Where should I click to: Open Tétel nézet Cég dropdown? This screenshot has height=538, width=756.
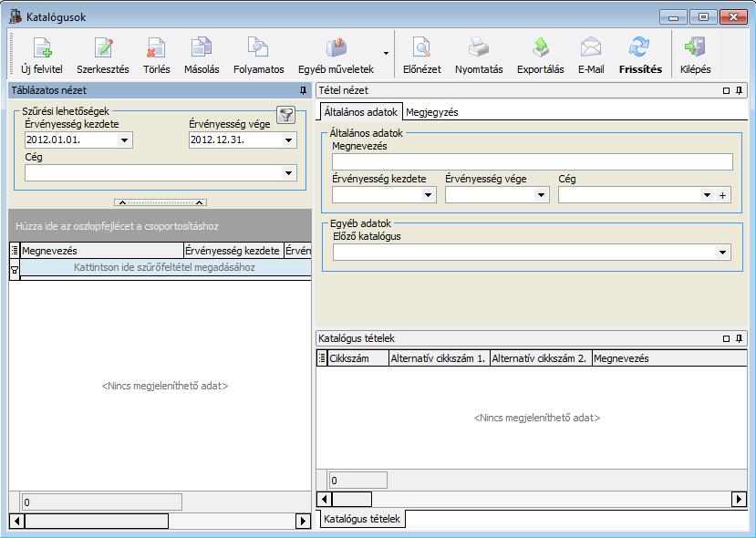707,195
